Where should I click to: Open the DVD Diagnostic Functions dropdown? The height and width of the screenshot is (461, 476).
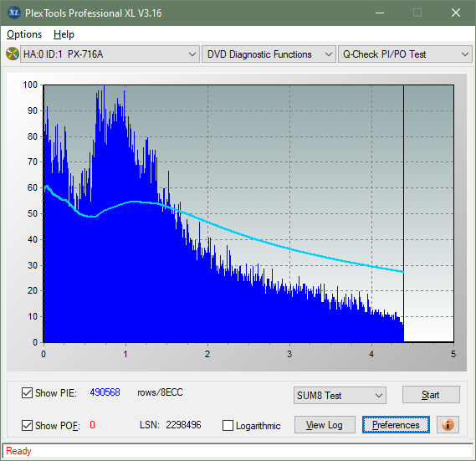(x=269, y=54)
